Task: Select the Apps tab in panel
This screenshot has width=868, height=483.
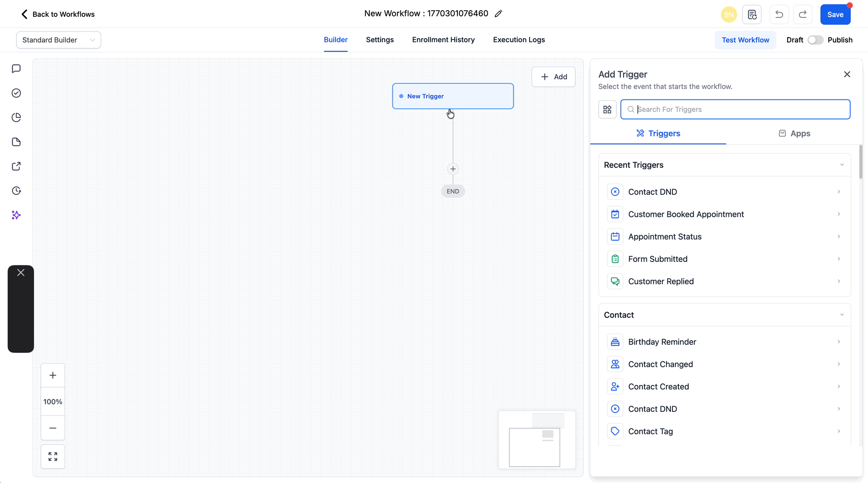Action: [794, 133]
